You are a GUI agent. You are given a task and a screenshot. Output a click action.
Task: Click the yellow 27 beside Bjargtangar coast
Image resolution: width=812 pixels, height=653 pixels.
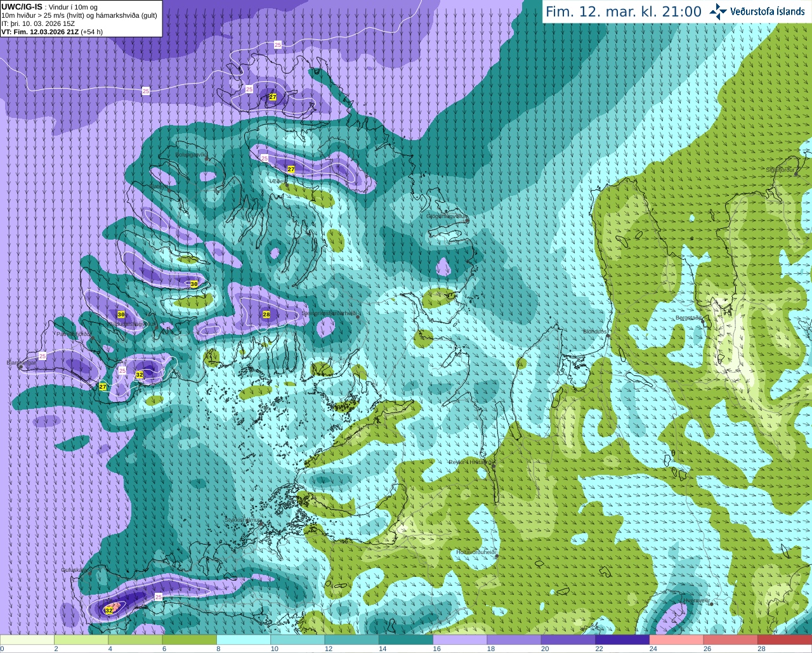pyautogui.click(x=103, y=386)
